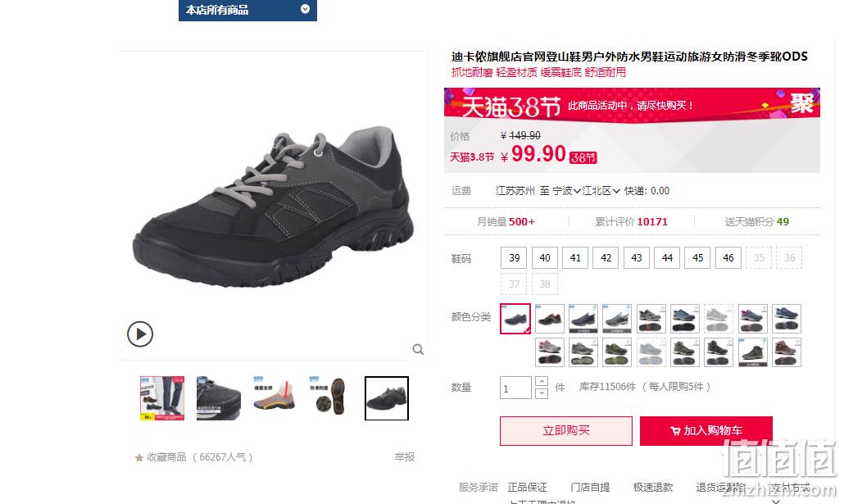View the shoe sole thumbnail
Image resolution: width=844 pixels, height=504 pixels.
330,398
